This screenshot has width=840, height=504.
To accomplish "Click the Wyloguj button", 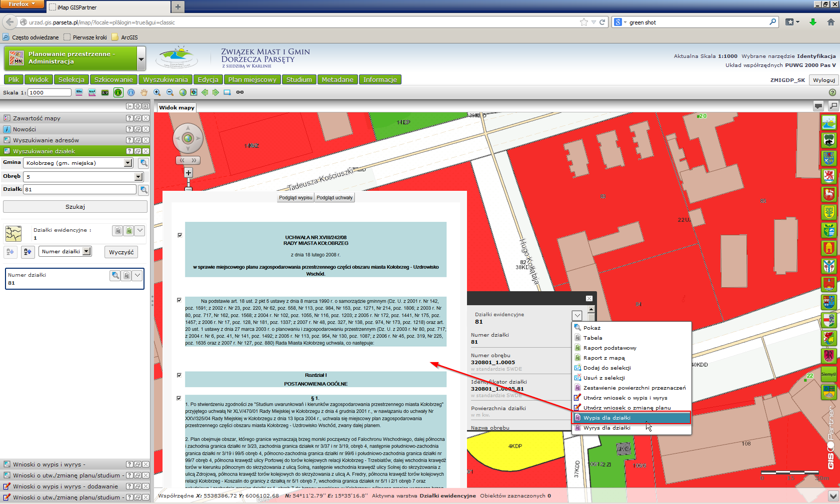I will (824, 80).
